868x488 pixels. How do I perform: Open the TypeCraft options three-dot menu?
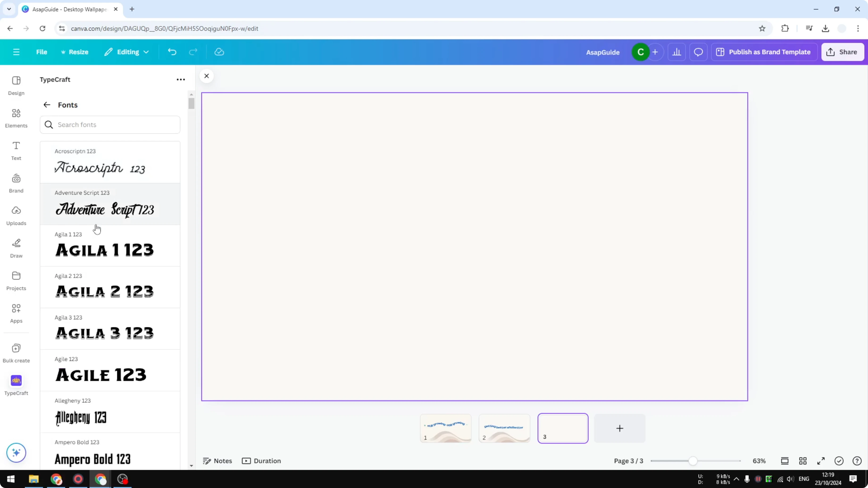(181, 79)
